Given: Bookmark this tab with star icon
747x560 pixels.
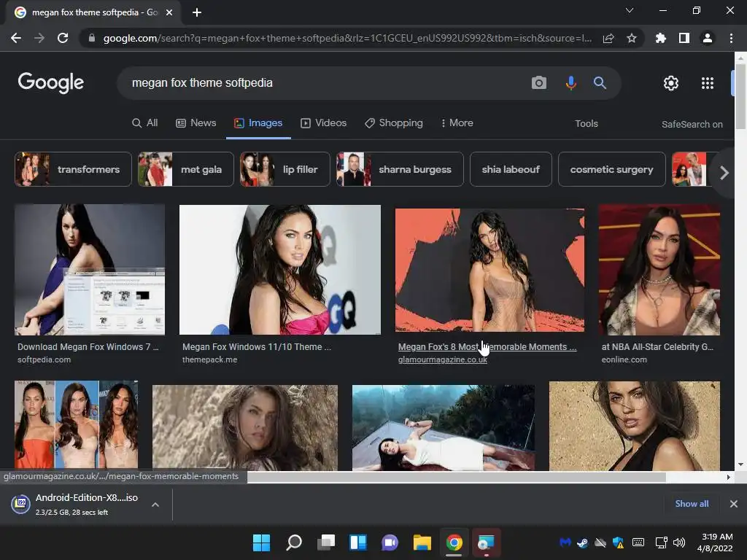Looking at the screenshot, I should [x=632, y=38].
